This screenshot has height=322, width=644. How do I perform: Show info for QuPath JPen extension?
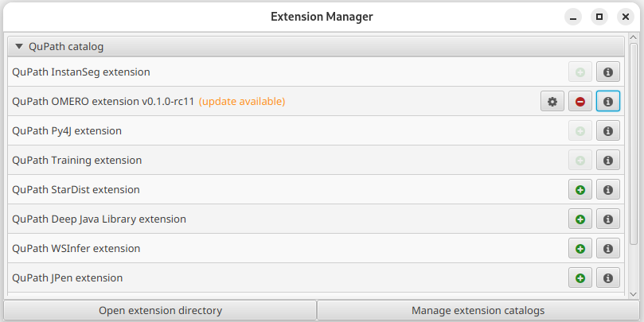click(x=608, y=278)
